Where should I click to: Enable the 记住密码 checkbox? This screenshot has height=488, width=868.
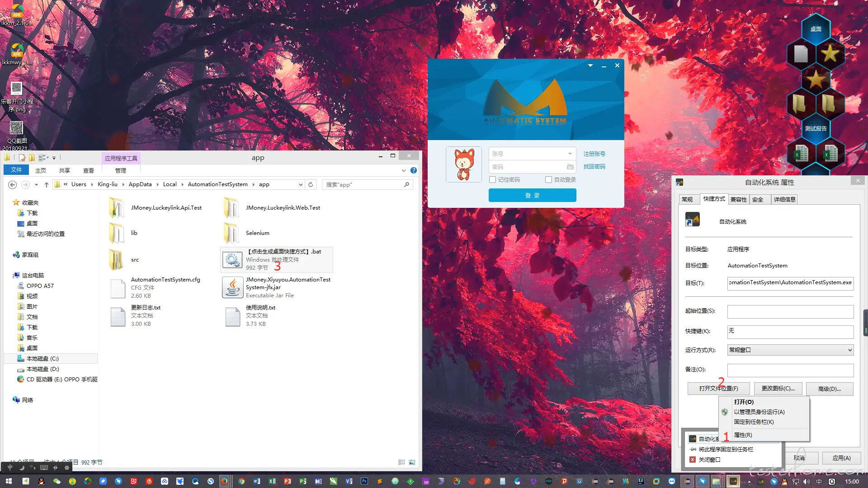point(493,179)
